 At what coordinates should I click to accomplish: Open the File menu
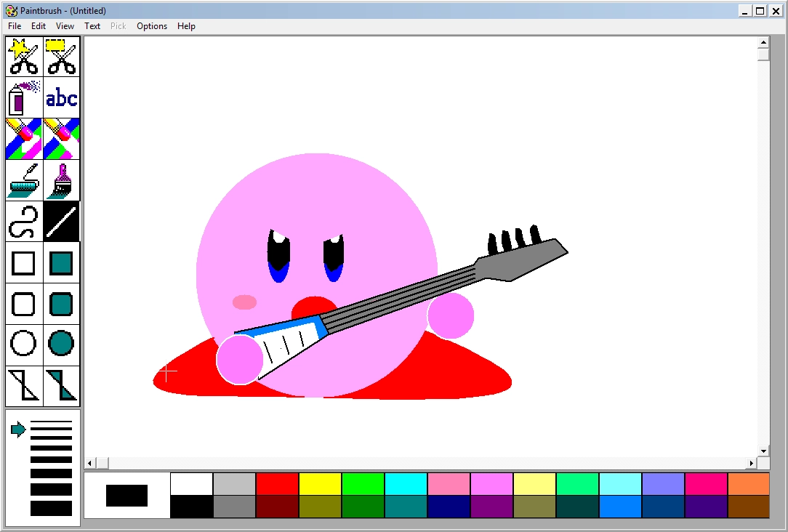pyautogui.click(x=15, y=26)
